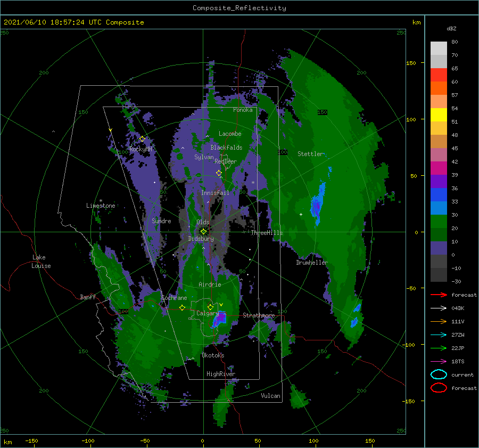The height and width of the screenshot is (448, 479).
Task: Click the RedDeer city label
Action: 226,161
